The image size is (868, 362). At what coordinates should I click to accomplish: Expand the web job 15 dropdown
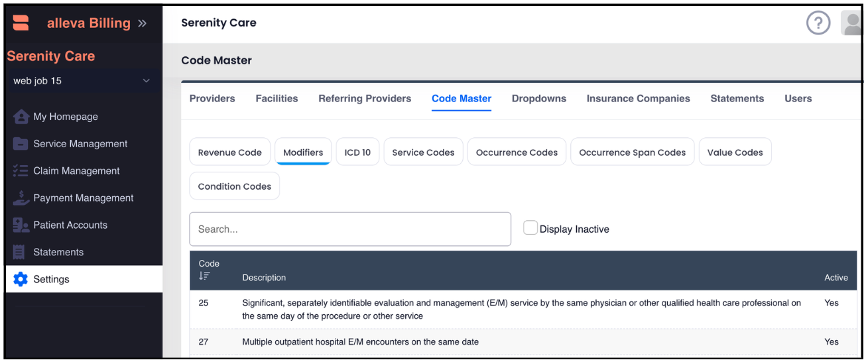click(147, 81)
